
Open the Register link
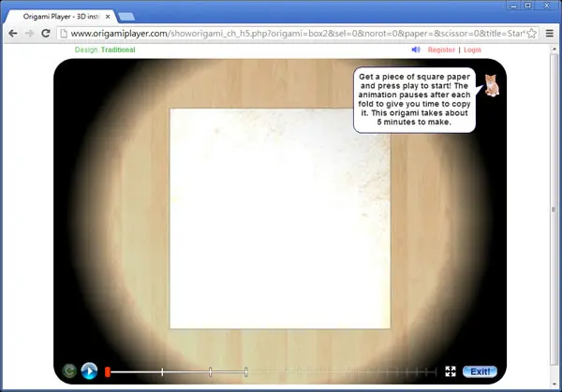click(441, 50)
